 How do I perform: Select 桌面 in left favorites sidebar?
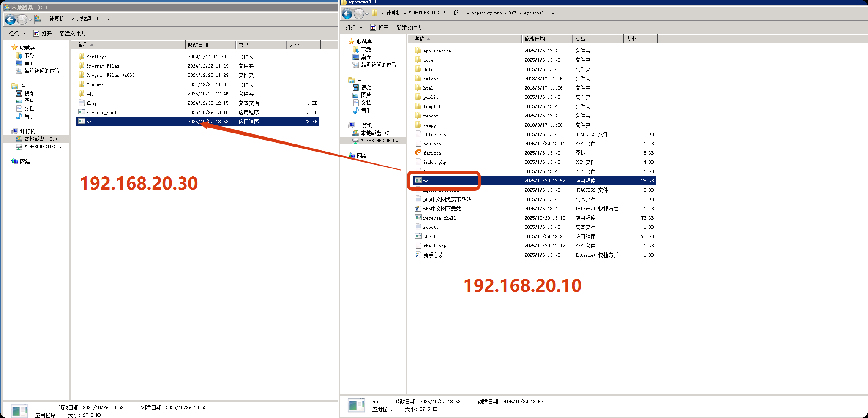tap(29, 63)
